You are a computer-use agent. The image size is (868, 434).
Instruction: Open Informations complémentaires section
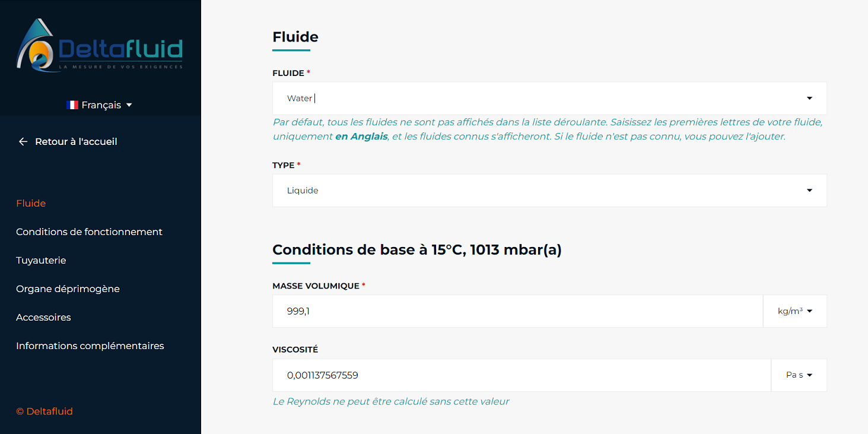click(x=90, y=346)
